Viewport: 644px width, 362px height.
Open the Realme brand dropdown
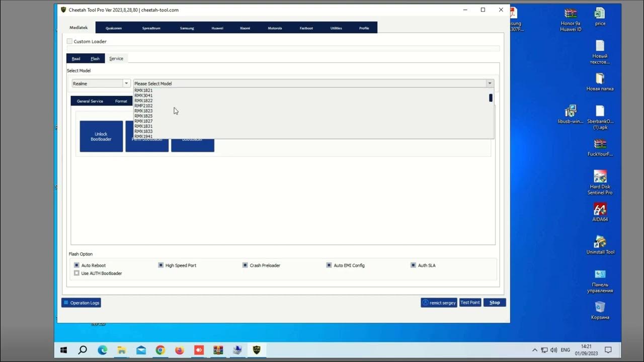[101, 83]
